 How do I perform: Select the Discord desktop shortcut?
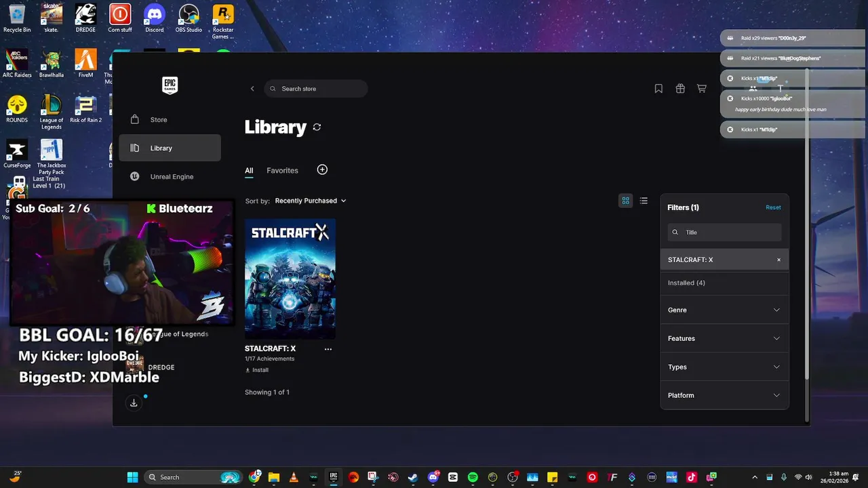click(x=155, y=18)
